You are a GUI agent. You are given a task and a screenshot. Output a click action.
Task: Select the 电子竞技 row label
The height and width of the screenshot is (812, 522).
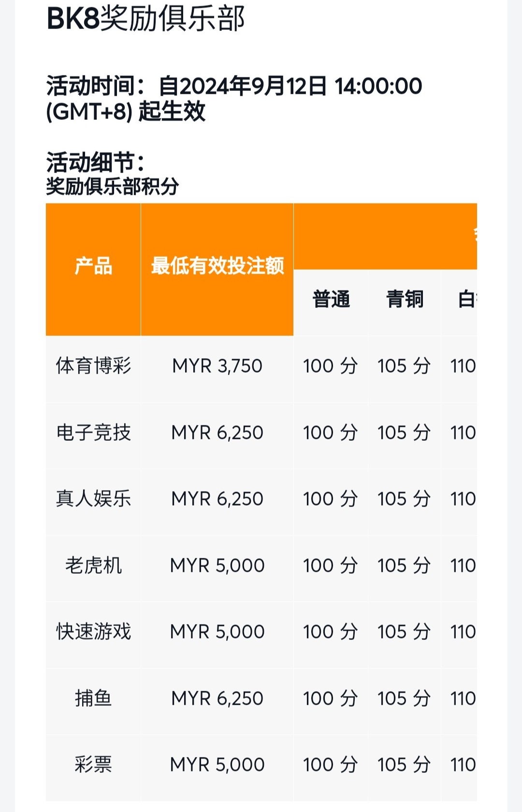pyautogui.click(x=93, y=433)
